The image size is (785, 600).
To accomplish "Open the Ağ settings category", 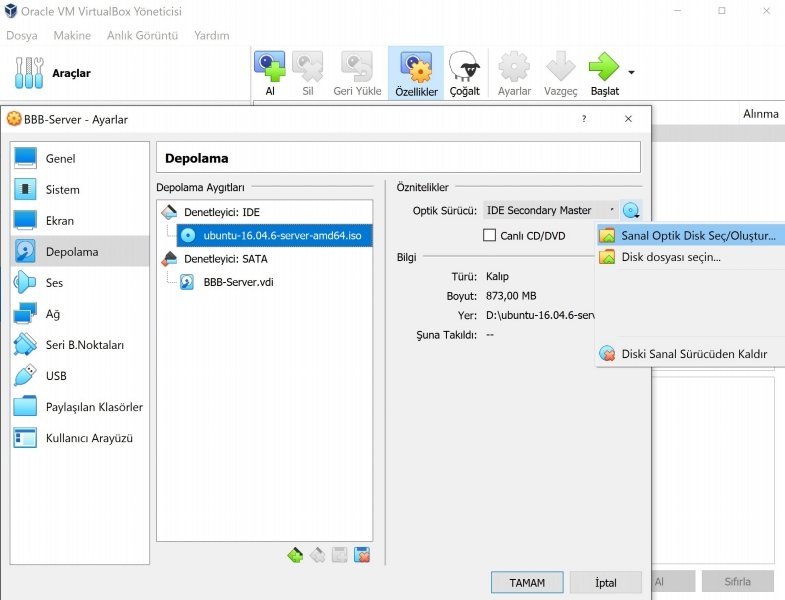I will click(x=53, y=314).
